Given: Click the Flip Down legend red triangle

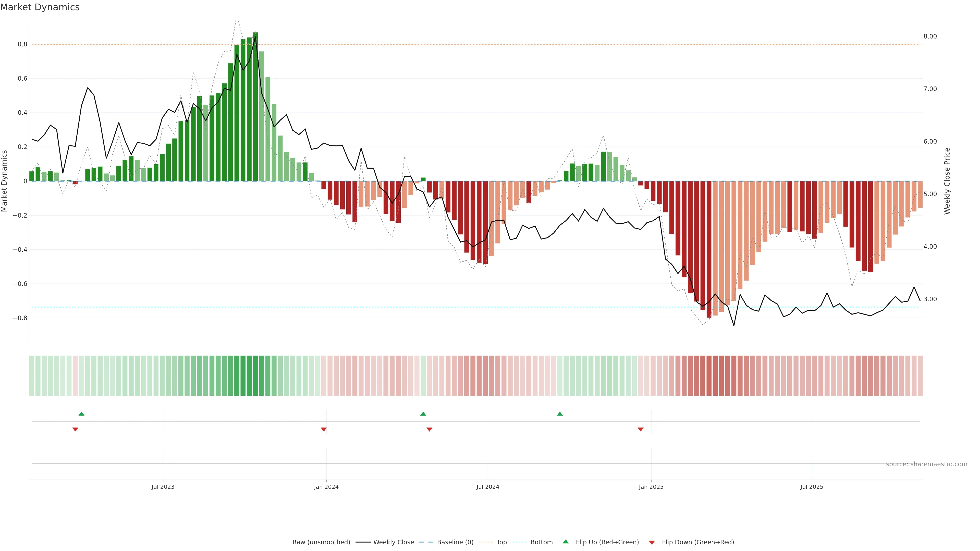Looking at the screenshot, I should [652, 543].
